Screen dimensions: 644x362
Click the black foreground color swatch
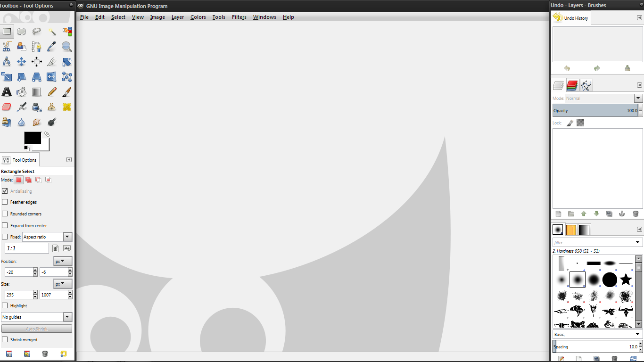coord(33,138)
